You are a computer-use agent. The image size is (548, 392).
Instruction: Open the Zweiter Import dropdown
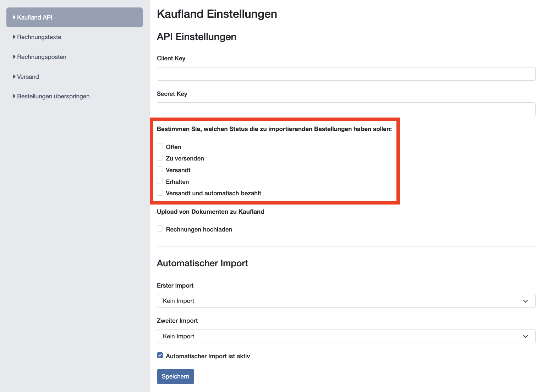click(x=346, y=336)
